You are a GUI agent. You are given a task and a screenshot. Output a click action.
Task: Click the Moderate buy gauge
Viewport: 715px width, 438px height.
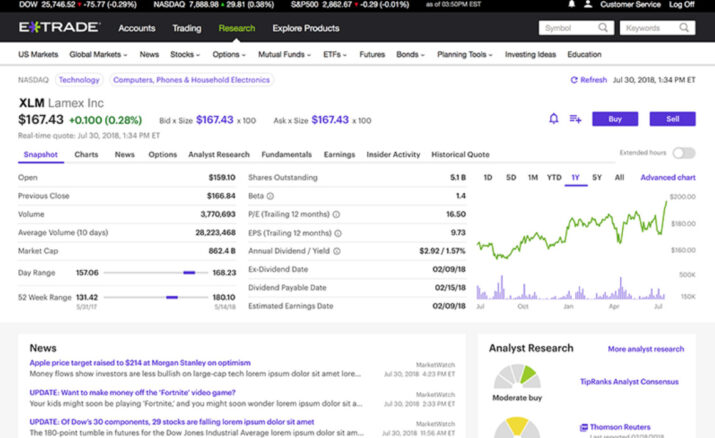[x=517, y=376]
